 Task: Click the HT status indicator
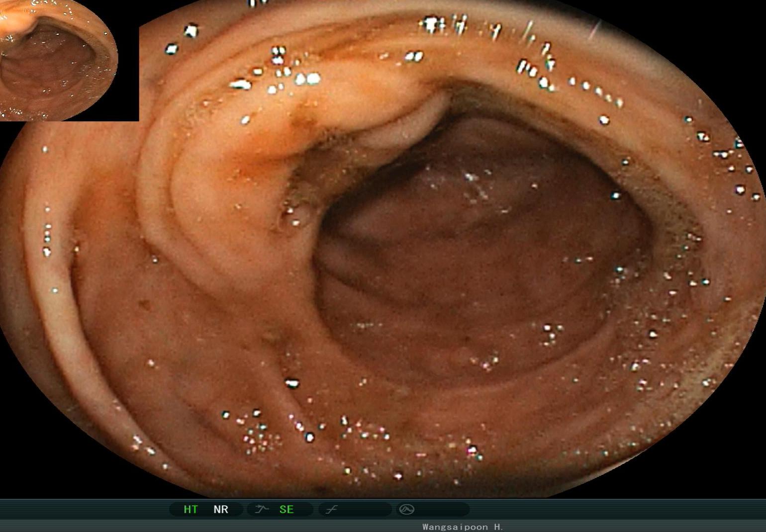tap(191, 510)
